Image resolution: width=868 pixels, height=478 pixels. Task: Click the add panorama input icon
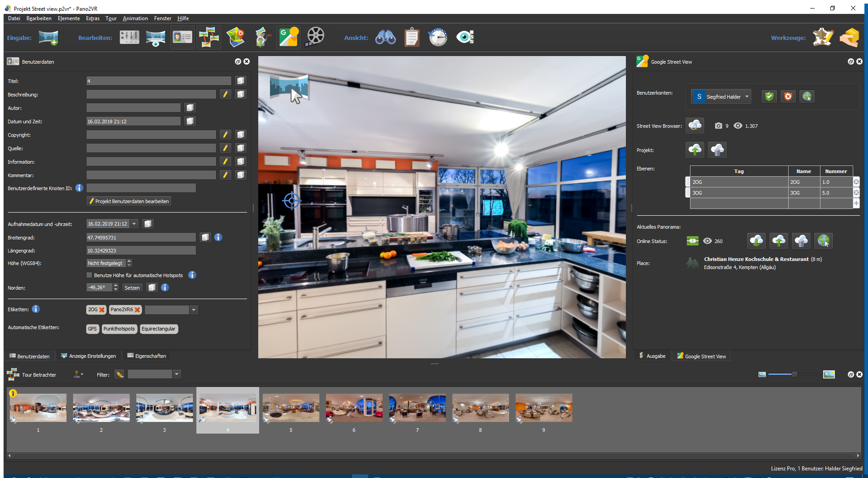coord(48,38)
